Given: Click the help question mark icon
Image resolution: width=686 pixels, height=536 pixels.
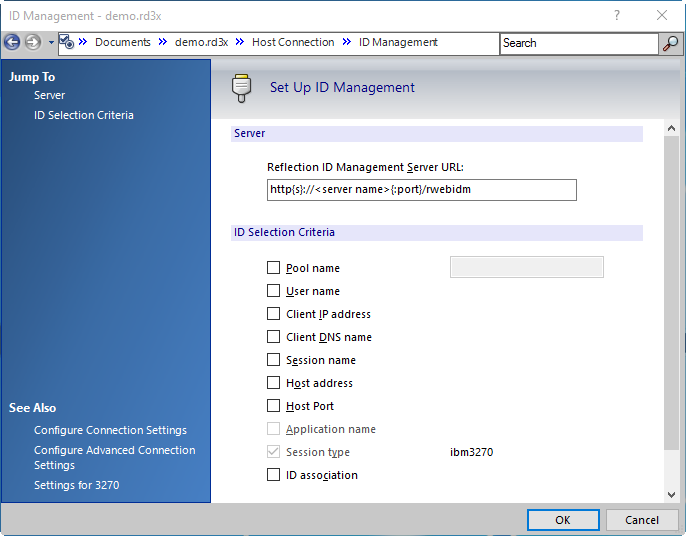Looking at the screenshot, I should tap(617, 15).
